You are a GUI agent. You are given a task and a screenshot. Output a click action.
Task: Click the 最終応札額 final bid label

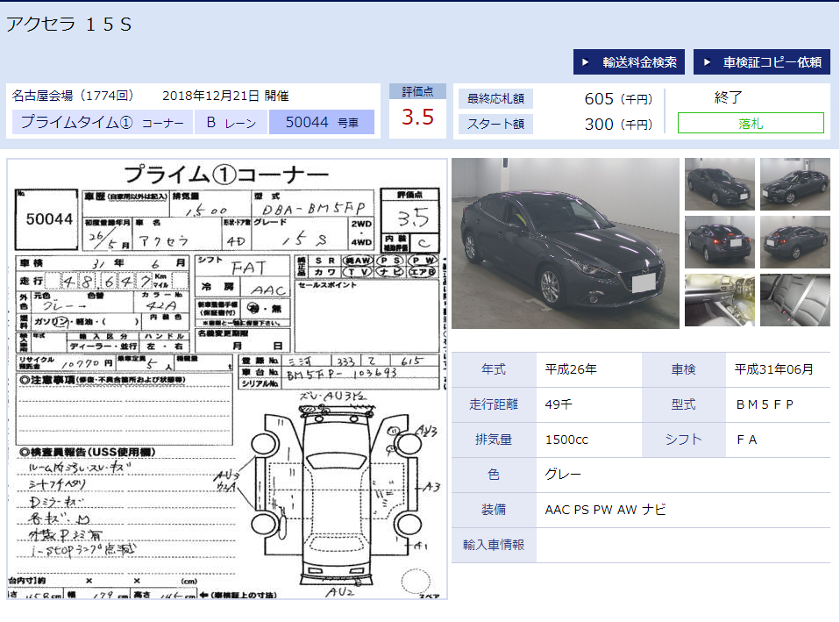click(x=495, y=99)
